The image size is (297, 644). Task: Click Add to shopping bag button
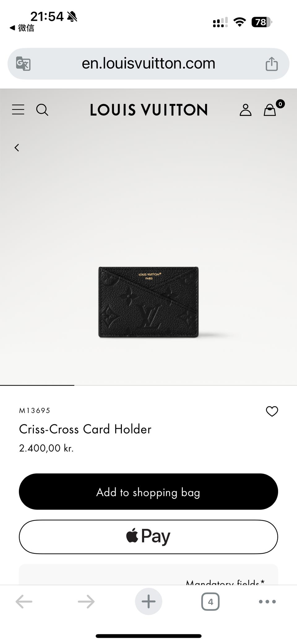coord(148,491)
